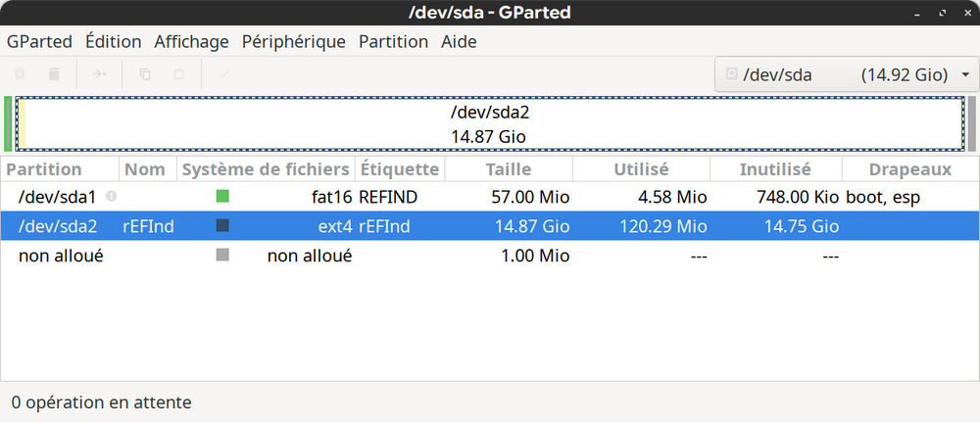Click the Delete partition trash icon
This screenshot has width=980, height=422.
pos(54,74)
